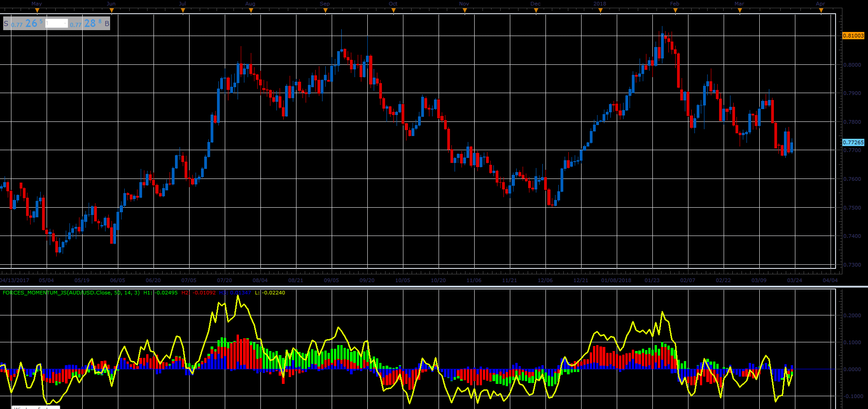Click the 0.0000 indicator axis label

(852, 369)
